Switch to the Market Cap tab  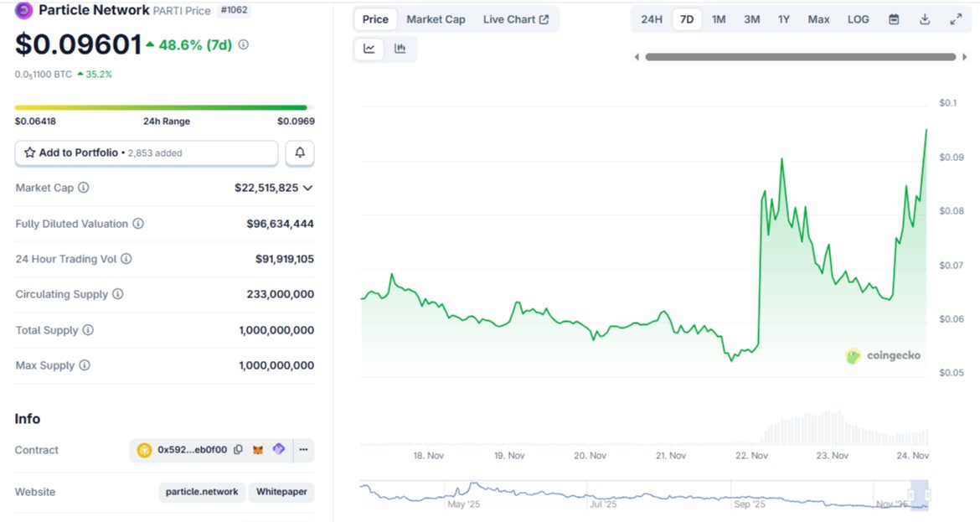(x=436, y=18)
